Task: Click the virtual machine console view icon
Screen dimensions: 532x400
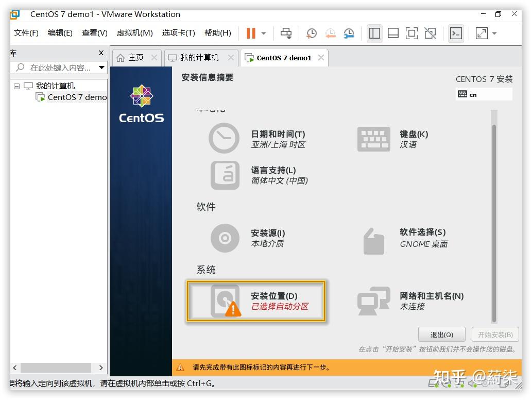Action: coord(455,33)
